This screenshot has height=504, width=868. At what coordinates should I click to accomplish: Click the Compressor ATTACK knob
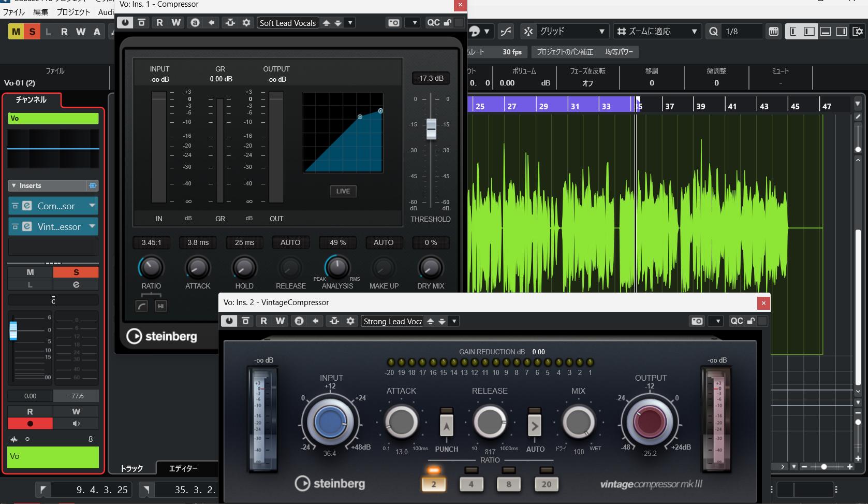pos(198,268)
